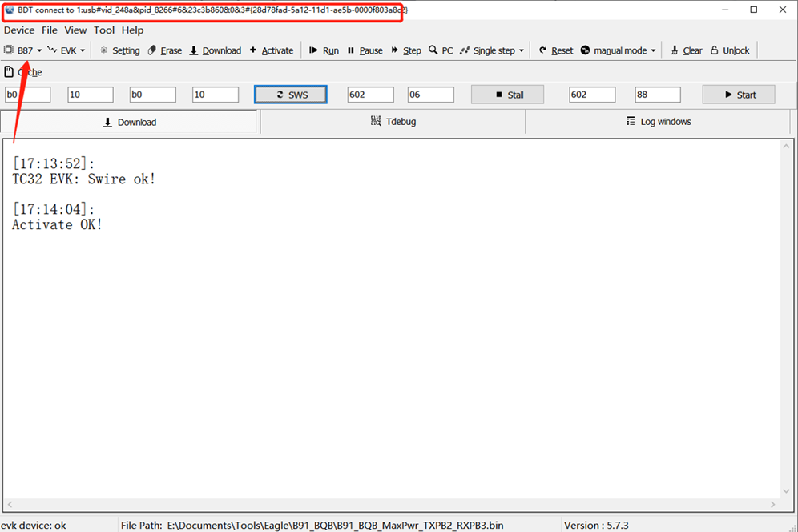Screen dimensions: 798x532
Task: Activate the chip using Activate icon
Action: click(x=271, y=50)
